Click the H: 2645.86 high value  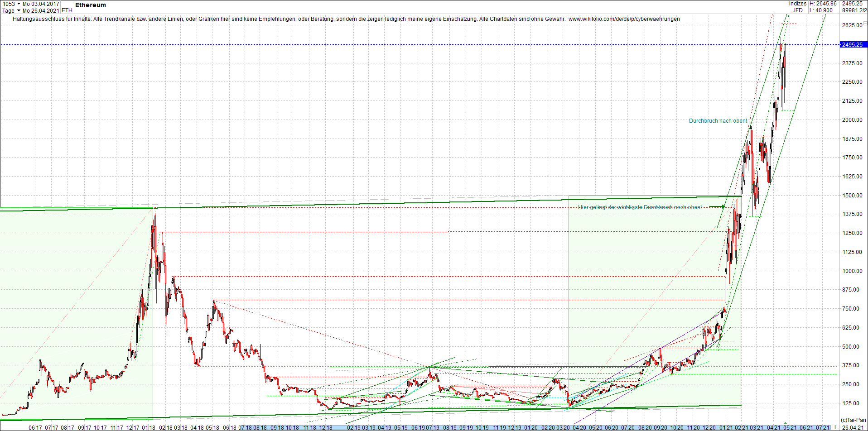coord(823,4)
